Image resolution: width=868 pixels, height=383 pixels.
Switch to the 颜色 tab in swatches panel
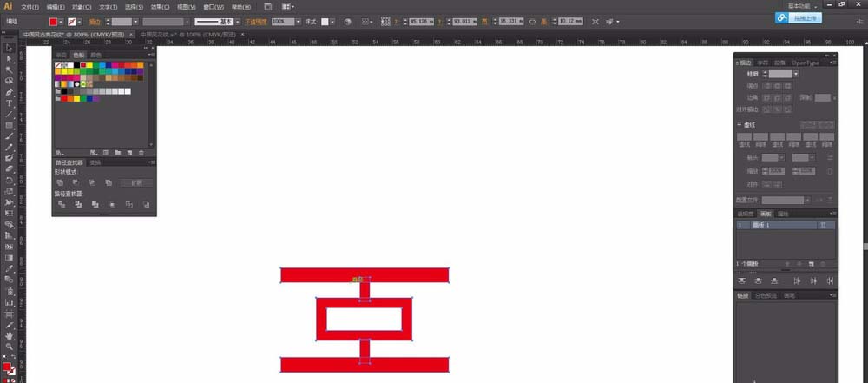(x=95, y=55)
